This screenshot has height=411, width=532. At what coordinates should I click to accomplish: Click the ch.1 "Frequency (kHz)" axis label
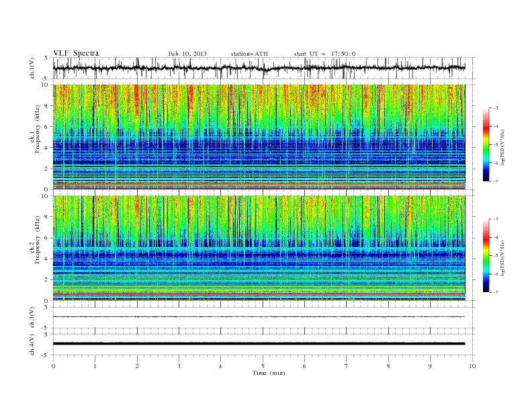click(x=38, y=130)
